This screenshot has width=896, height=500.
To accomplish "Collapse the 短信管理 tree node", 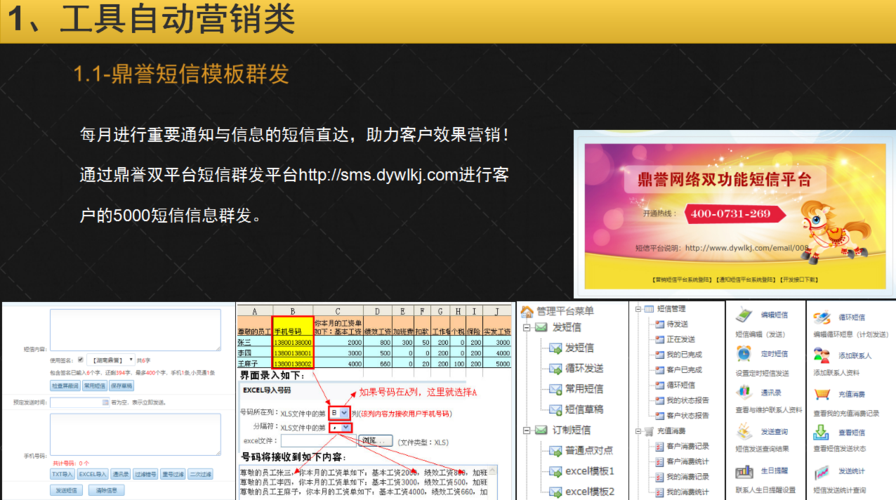I will [x=638, y=309].
